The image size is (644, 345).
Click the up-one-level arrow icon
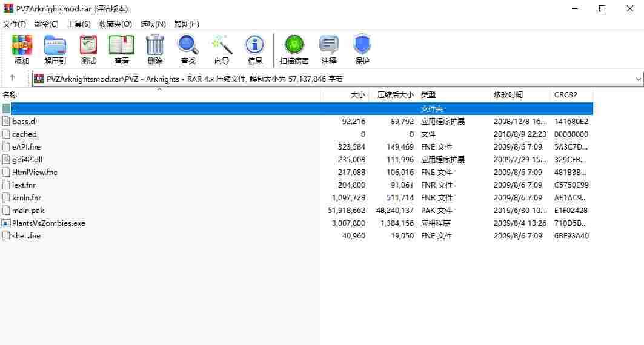pyautogui.click(x=12, y=77)
